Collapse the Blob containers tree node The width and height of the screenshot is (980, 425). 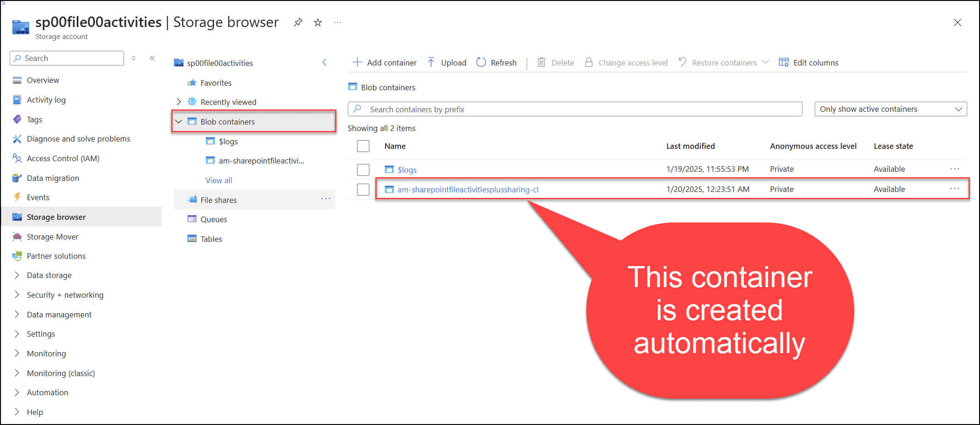[179, 121]
